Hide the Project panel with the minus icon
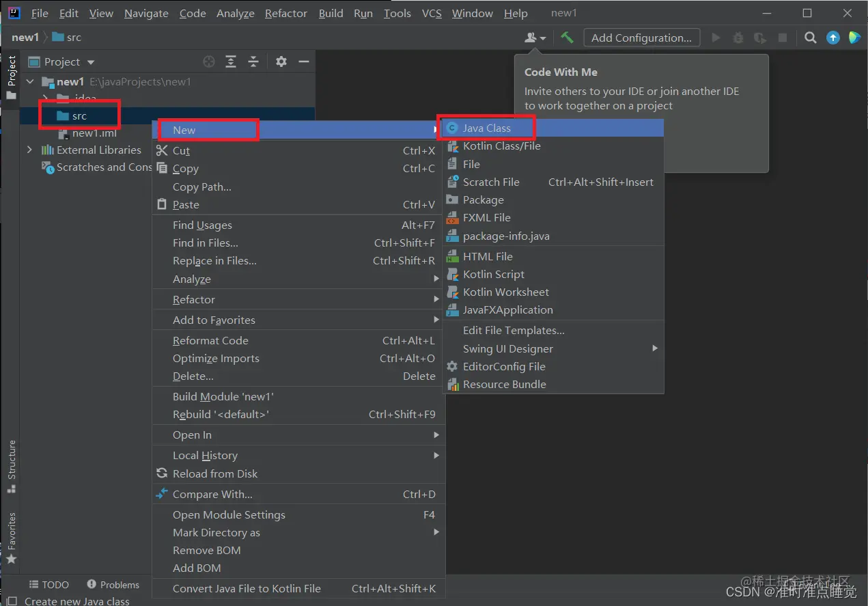The image size is (868, 606). click(304, 61)
